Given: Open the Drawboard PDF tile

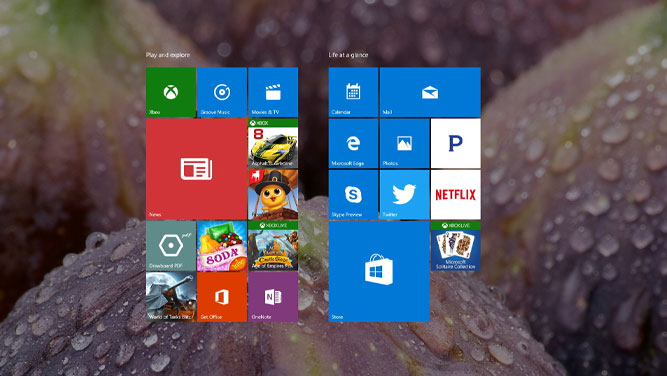Looking at the screenshot, I should click(171, 245).
